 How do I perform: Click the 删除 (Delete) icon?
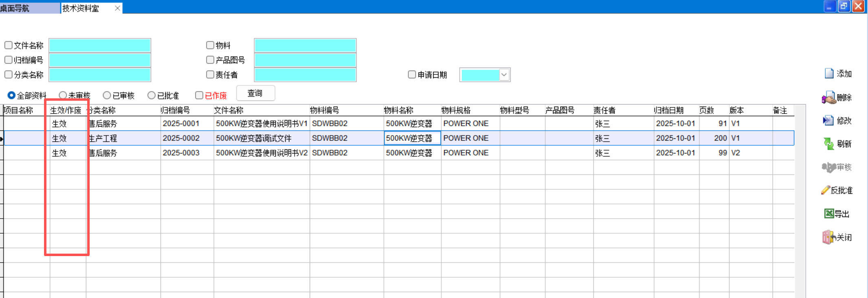point(829,98)
